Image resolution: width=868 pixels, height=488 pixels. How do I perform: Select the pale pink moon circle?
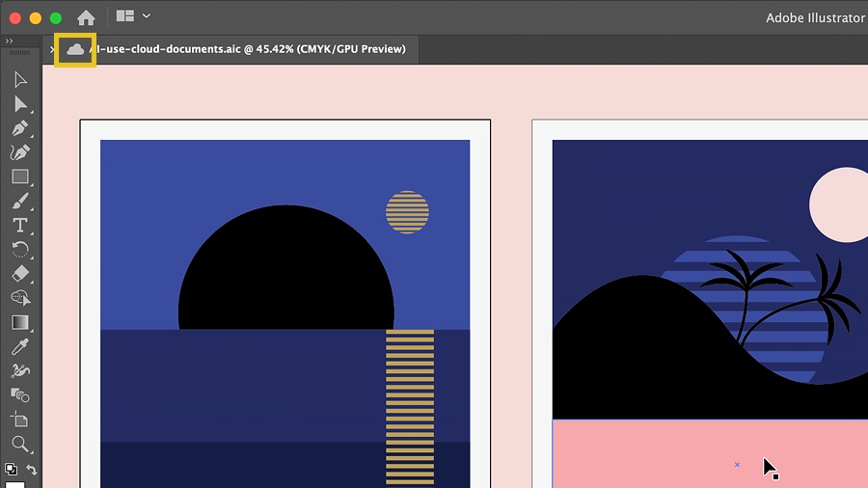[840, 204]
